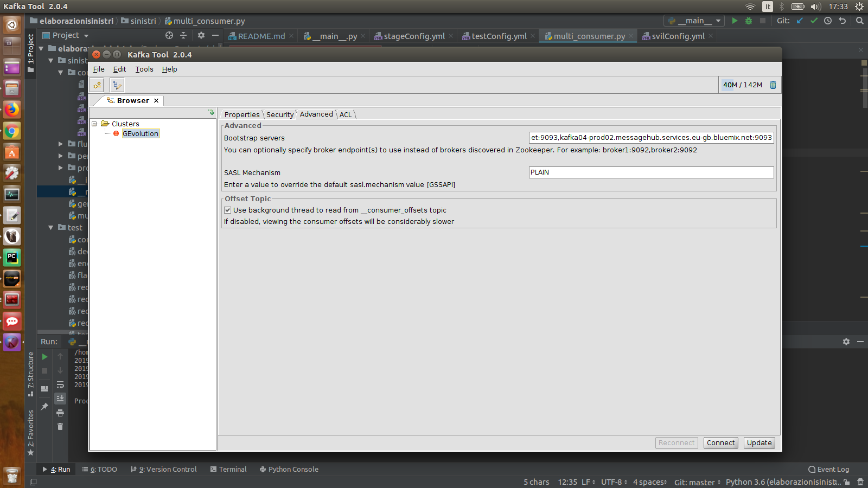The image size is (868, 488).
Task: Select the GEvolution cluster in the tree
Action: [x=141, y=133]
